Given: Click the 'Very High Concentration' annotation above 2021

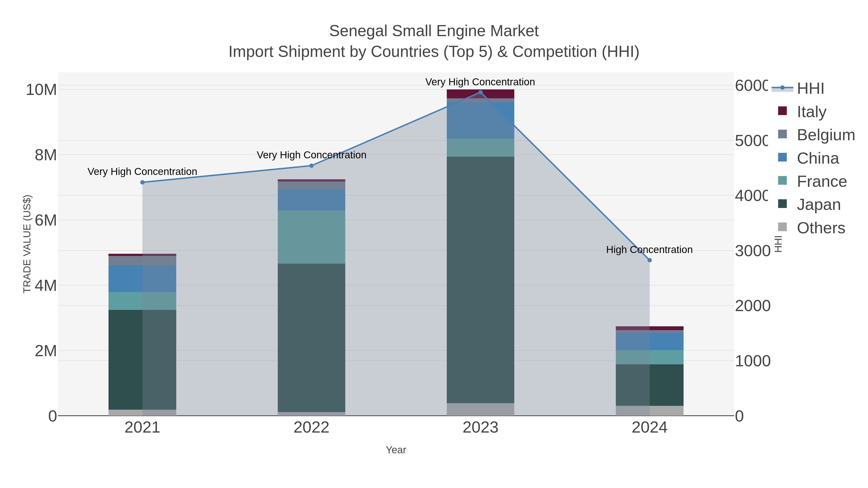Looking at the screenshot, I should (142, 171).
